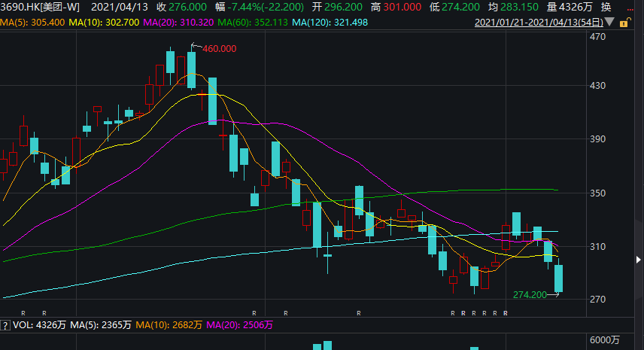The width and height of the screenshot is (644, 350).
Task: Click the 换 turnover label
Action: click(606, 7)
